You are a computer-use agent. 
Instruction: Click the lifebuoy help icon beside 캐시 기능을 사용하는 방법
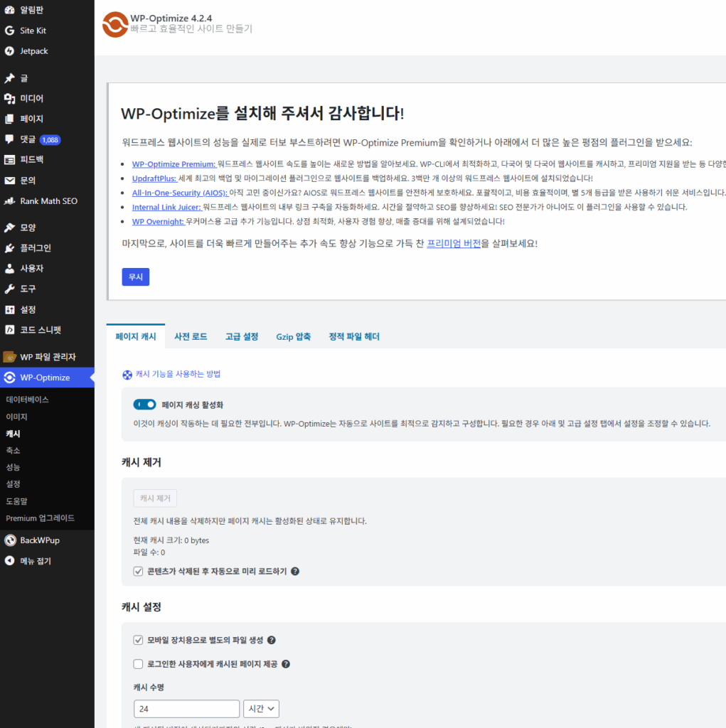click(x=127, y=375)
